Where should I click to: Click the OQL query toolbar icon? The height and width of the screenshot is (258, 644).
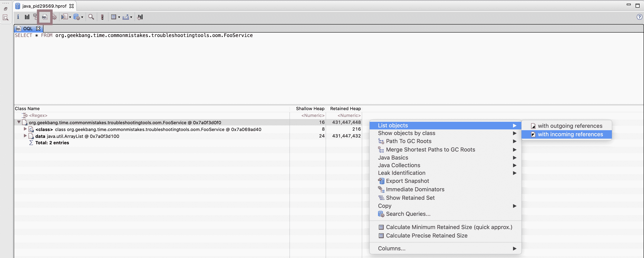pyautogui.click(x=45, y=17)
